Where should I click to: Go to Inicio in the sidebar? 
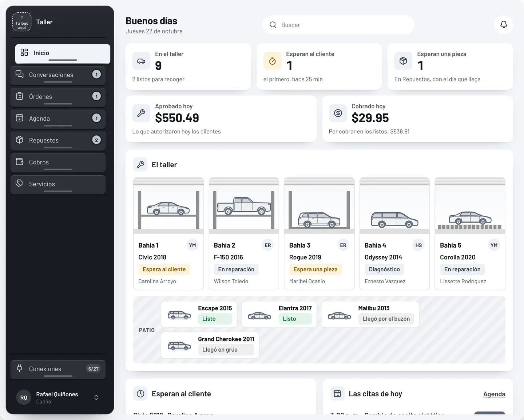coord(63,53)
